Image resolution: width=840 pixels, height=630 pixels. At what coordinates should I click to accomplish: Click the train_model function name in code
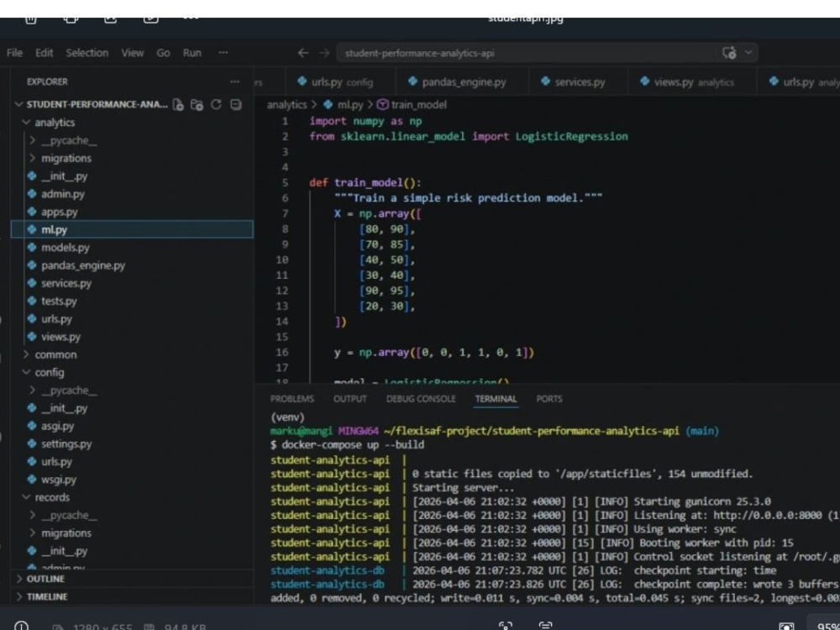point(368,182)
